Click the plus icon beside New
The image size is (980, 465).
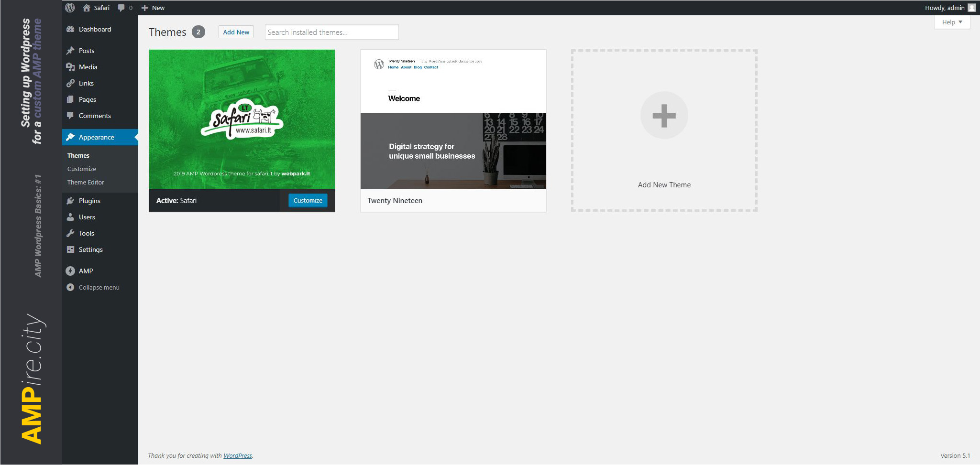pos(144,8)
